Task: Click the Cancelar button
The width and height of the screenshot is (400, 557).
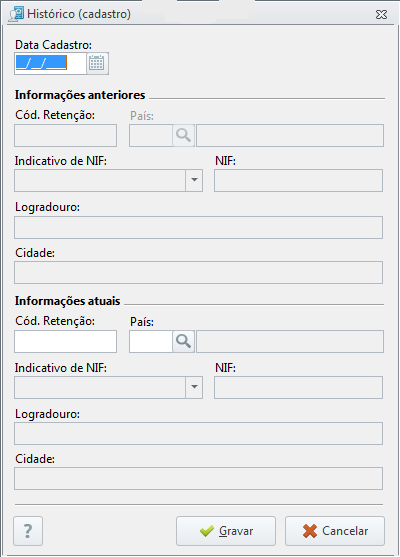Action: coord(335,531)
